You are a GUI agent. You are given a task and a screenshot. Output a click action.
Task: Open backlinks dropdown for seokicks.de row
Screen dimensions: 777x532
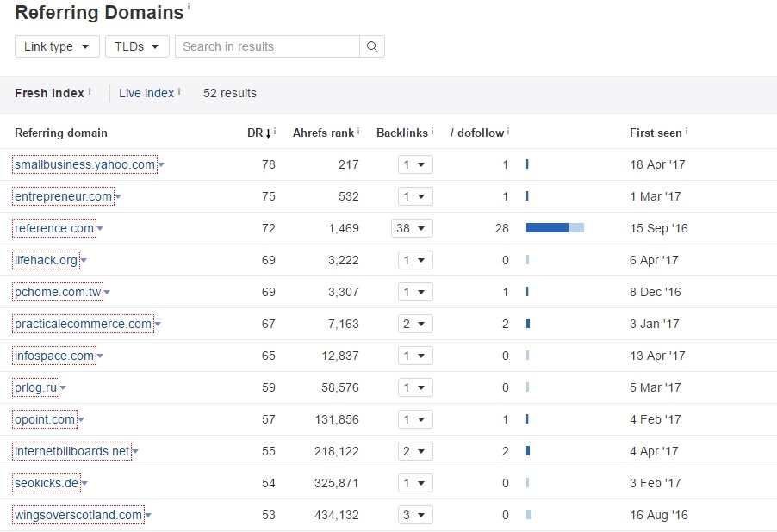(x=415, y=483)
